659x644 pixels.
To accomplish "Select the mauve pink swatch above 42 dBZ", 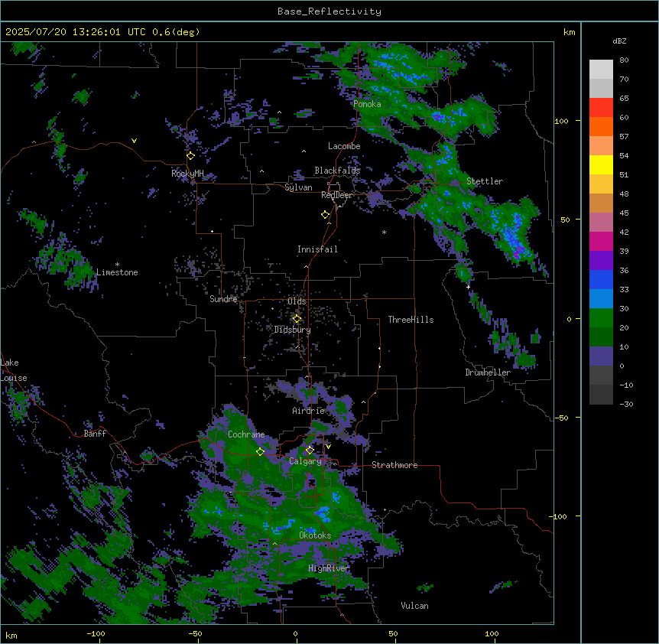I will [601, 223].
